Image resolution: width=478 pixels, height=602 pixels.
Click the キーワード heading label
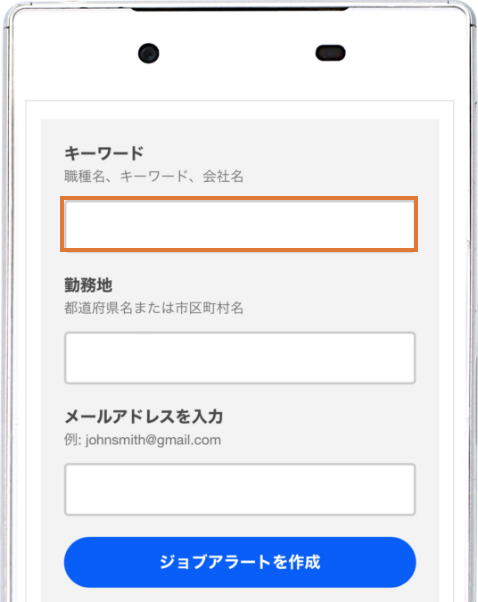coord(104,153)
